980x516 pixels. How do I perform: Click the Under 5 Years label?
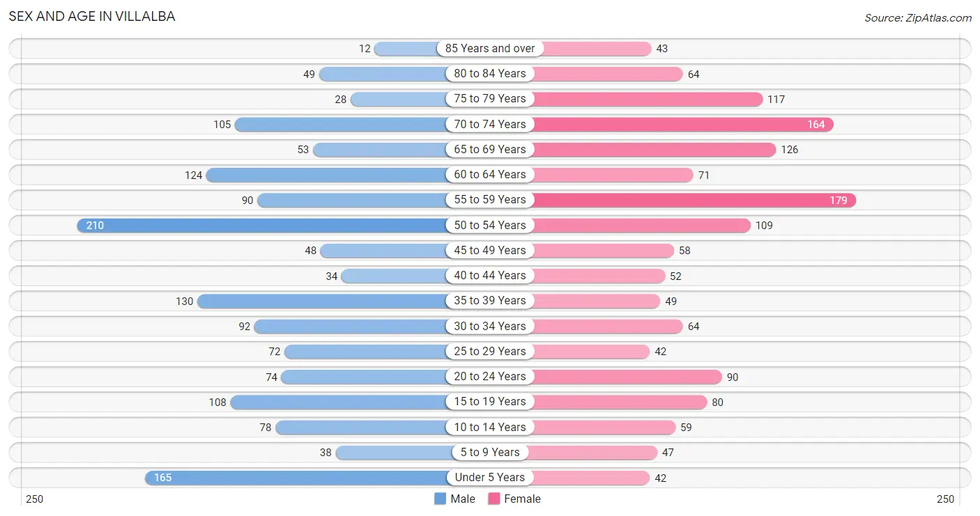pyautogui.click(x=490, y=477)
